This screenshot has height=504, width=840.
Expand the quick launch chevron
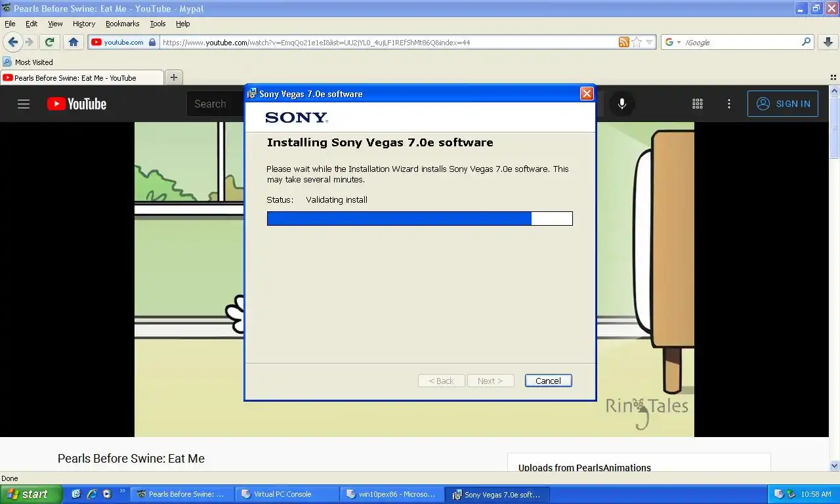click(x=122, y=491)
